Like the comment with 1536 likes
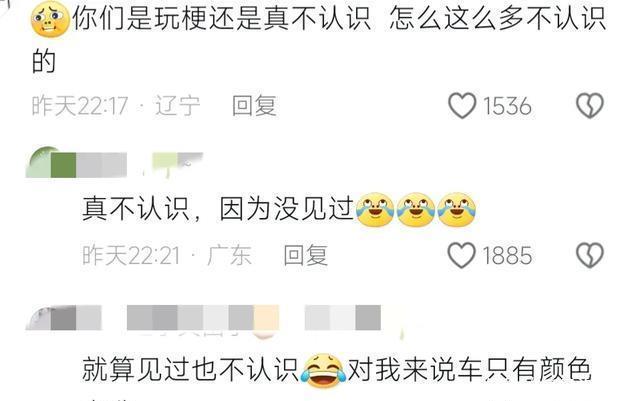640x401 pixels. coord(462,106)
